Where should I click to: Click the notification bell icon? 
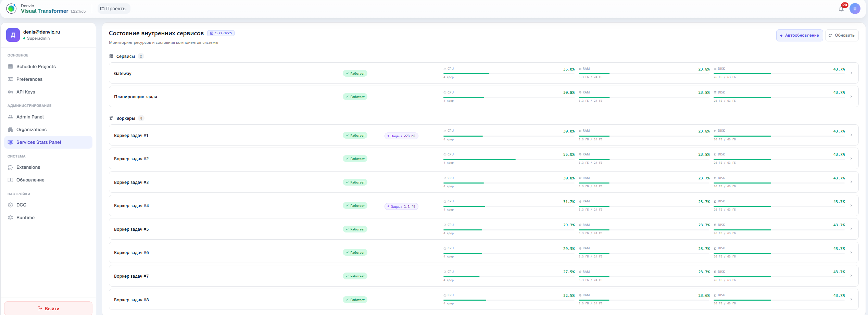[841, 9]
